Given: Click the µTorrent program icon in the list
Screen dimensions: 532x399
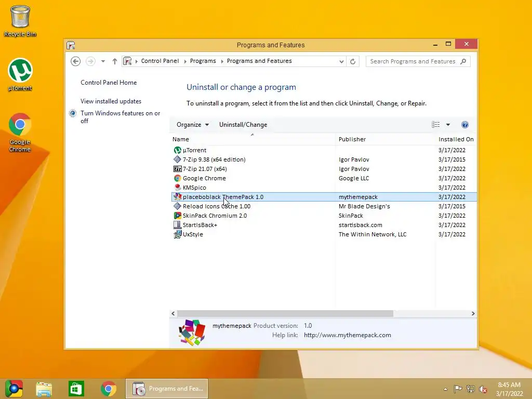Looking at the screenshot, I should pos(178,150).
